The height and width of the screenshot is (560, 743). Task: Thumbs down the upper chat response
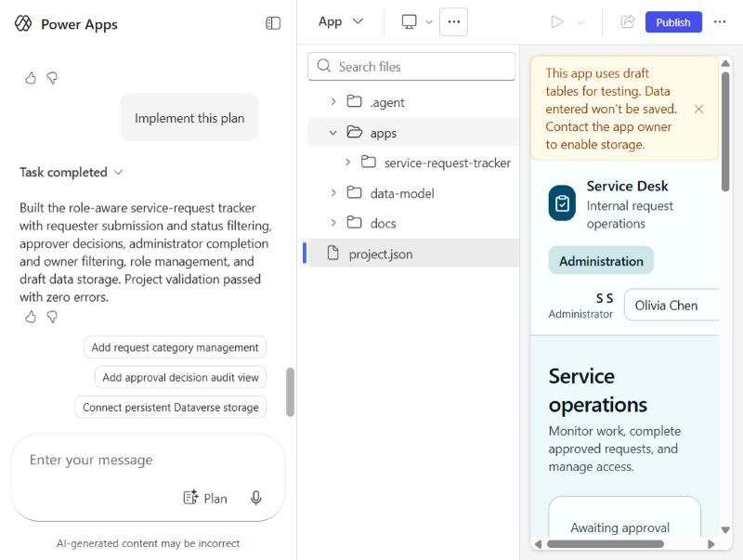(52, 78)
